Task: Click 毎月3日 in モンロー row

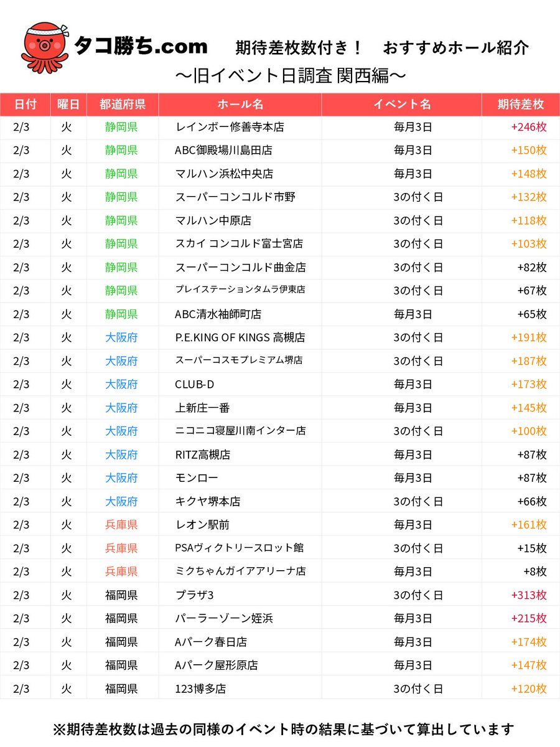Action: 413,478
